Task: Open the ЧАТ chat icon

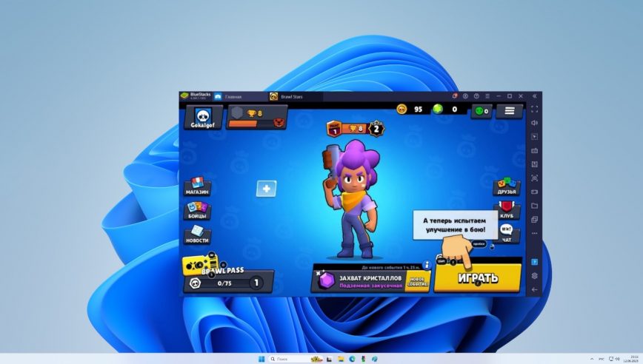Action: 507,234
